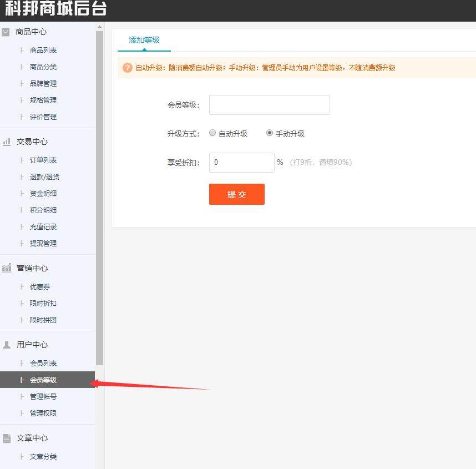Open 资金明细 in the sidebar
The image size is (476, 469).
click(43, 194)
